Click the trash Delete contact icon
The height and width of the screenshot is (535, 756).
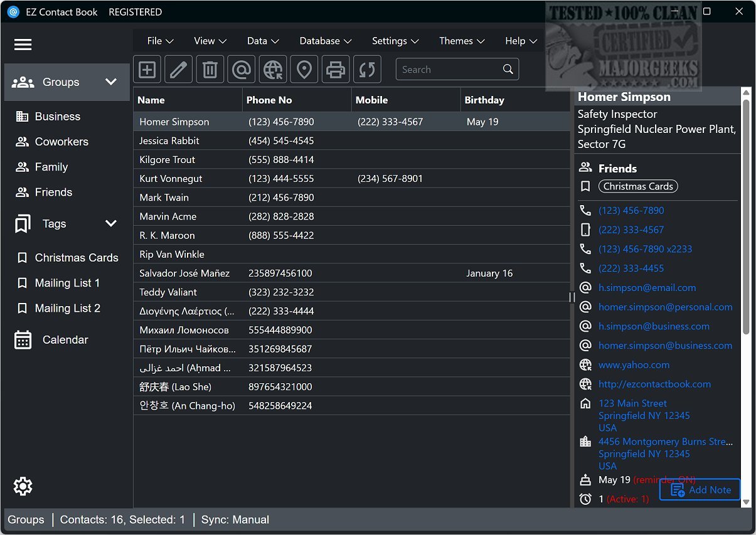coord(210,70)
